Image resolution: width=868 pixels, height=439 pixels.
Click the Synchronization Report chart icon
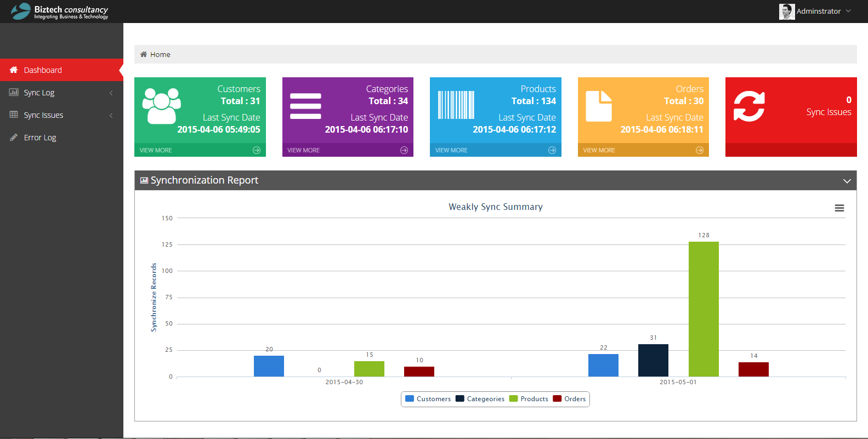coord(144,180)
